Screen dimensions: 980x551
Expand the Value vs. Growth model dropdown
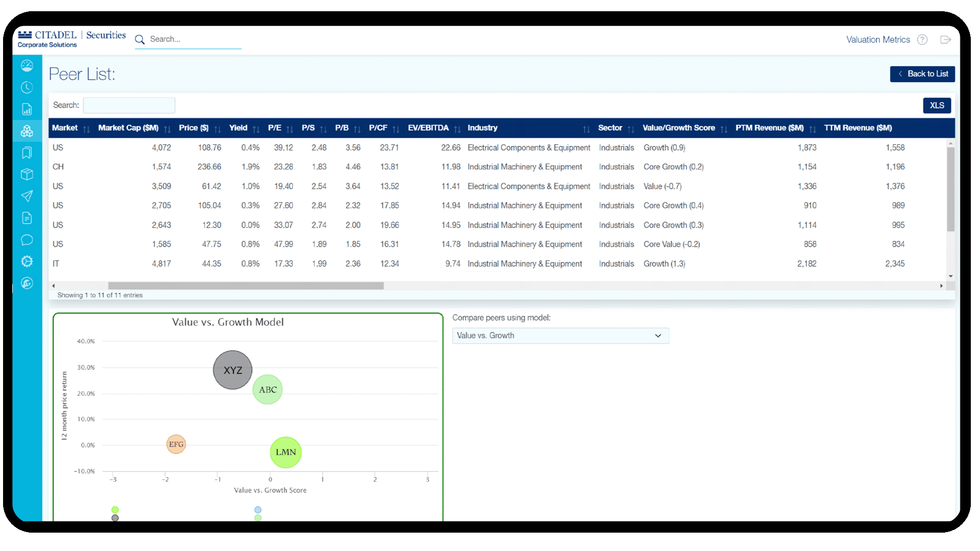click(x=560, y=336)
